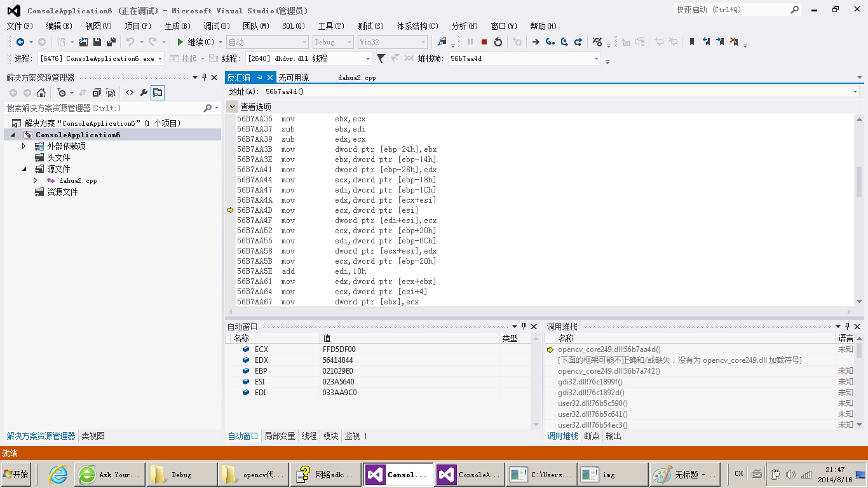
Task: Click Collapse All icon in Solution Explorer
Action: 97,93
